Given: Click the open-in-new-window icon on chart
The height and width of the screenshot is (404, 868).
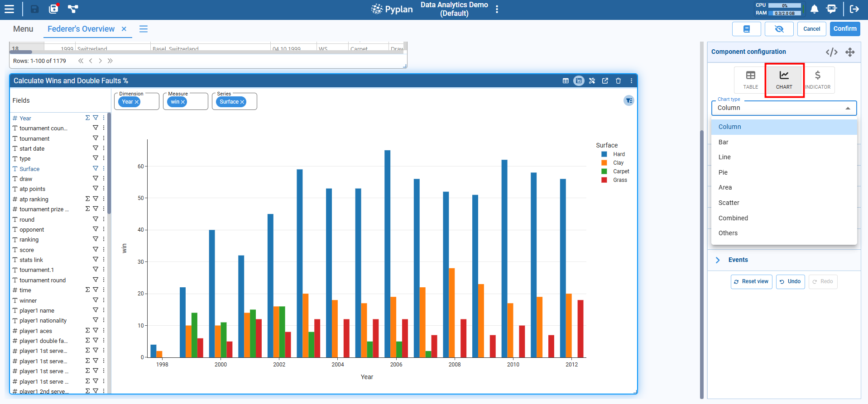Looking at the screenshot, I should click(605, 81).
